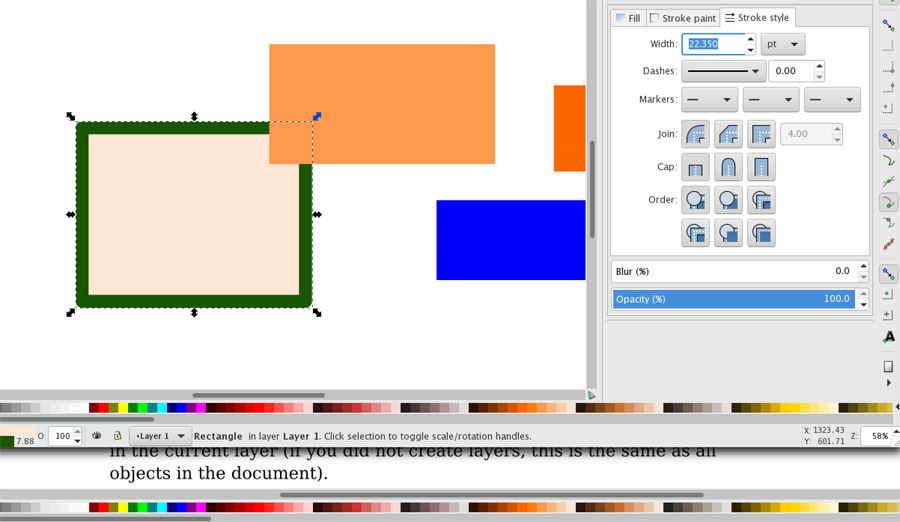The image size is (900, 522).
Task: Decrease stroke Width with down arrow
Action: point(750,50)
